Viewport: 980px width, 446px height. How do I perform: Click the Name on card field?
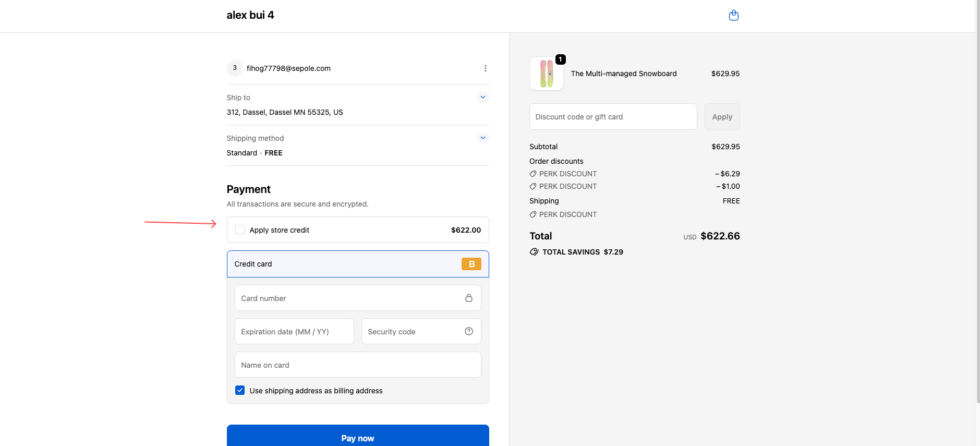point(357,365)
